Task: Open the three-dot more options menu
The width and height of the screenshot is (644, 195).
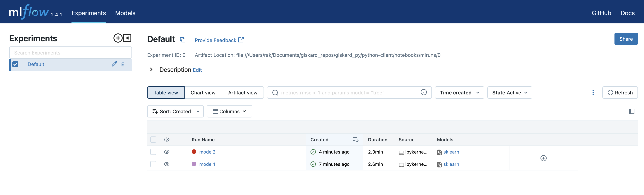Action: point(593,93)
